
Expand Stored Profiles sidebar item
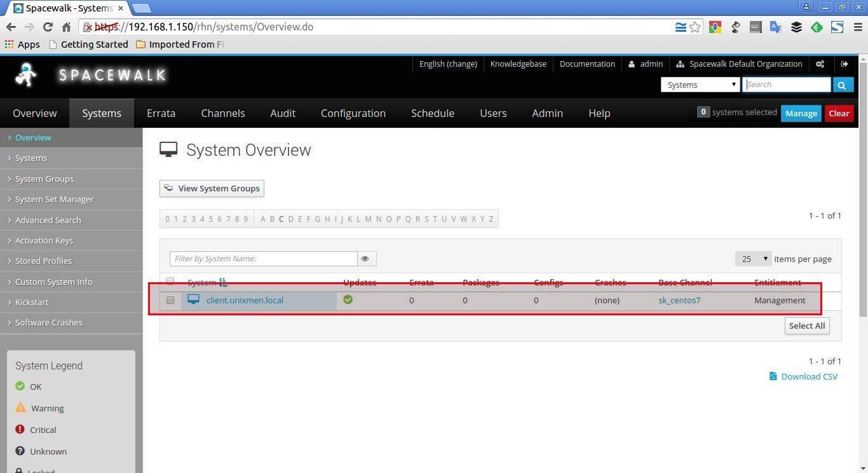pos(71,261)
